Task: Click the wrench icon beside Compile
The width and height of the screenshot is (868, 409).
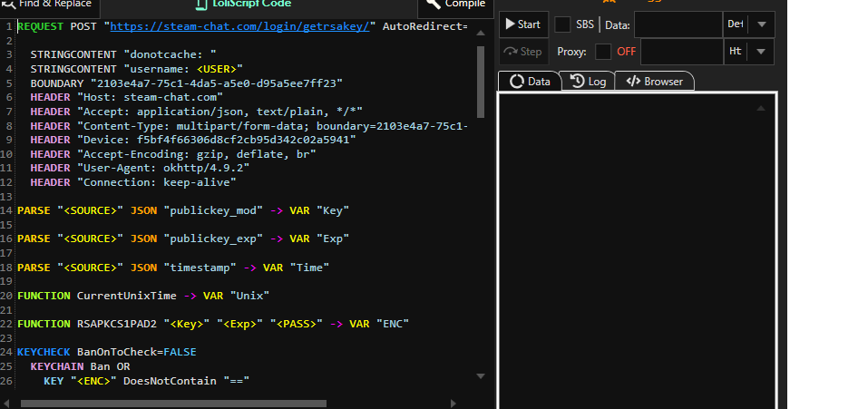Action: click(430, 4)
